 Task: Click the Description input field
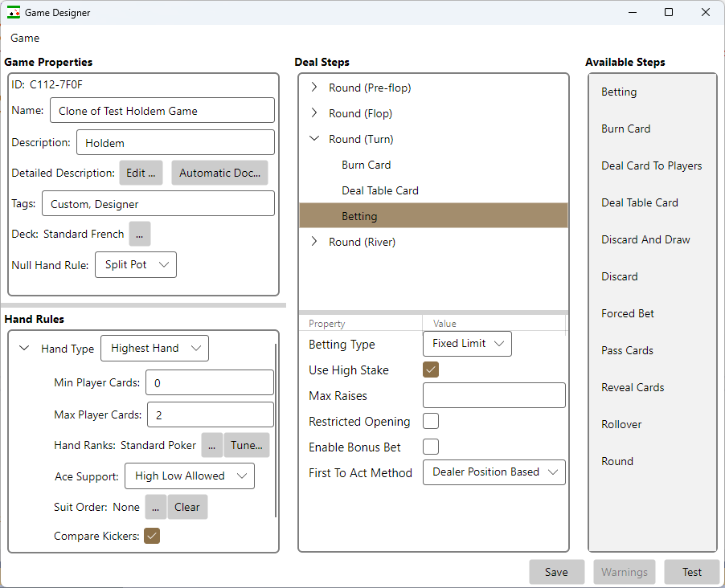coord(175,142)
